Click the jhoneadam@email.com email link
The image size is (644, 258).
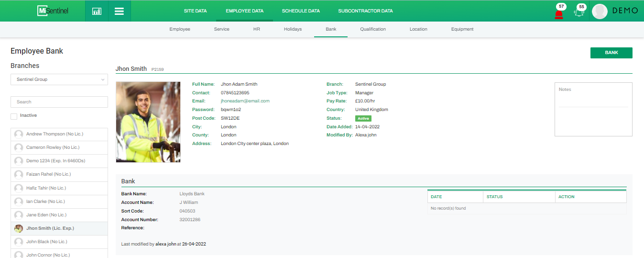tap(245, 101)
